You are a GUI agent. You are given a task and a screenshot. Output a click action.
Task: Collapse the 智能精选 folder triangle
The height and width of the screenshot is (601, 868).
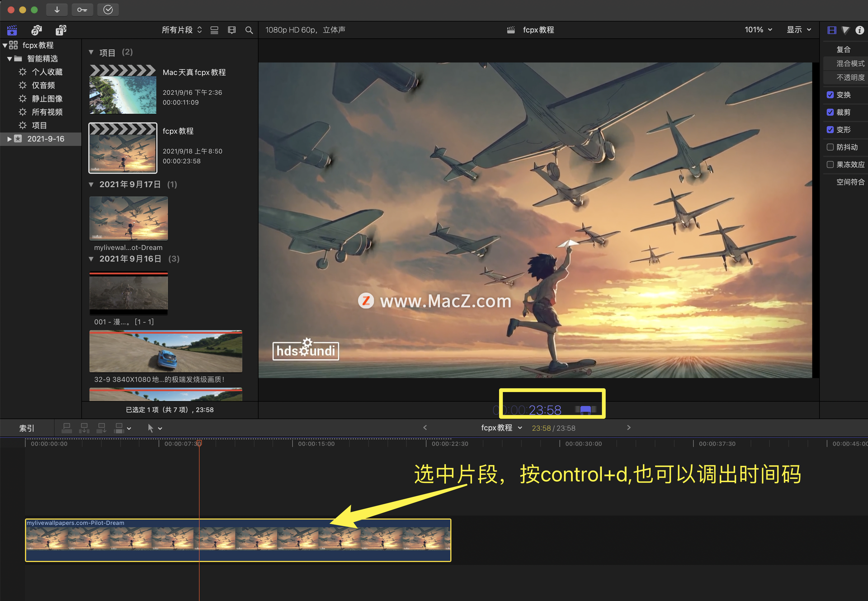point(9,59)
